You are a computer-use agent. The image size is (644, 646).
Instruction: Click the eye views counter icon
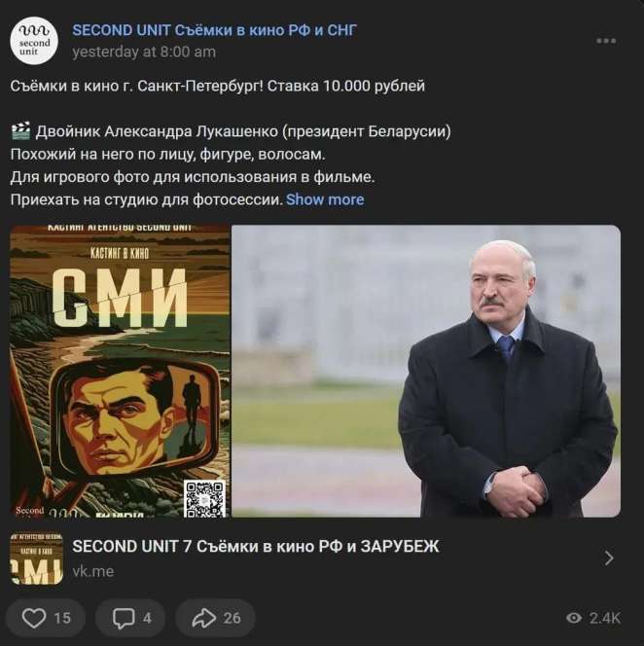[x=574, y=618]
